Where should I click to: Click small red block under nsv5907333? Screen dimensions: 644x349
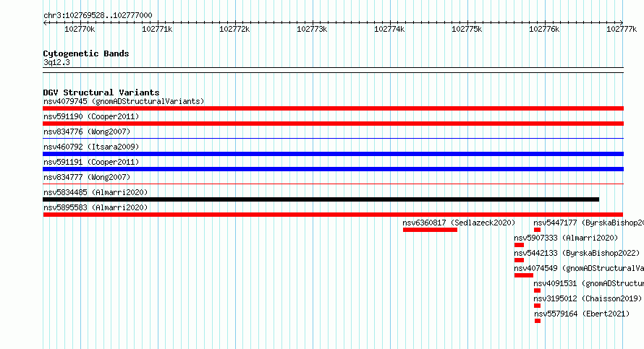[519, 245]
